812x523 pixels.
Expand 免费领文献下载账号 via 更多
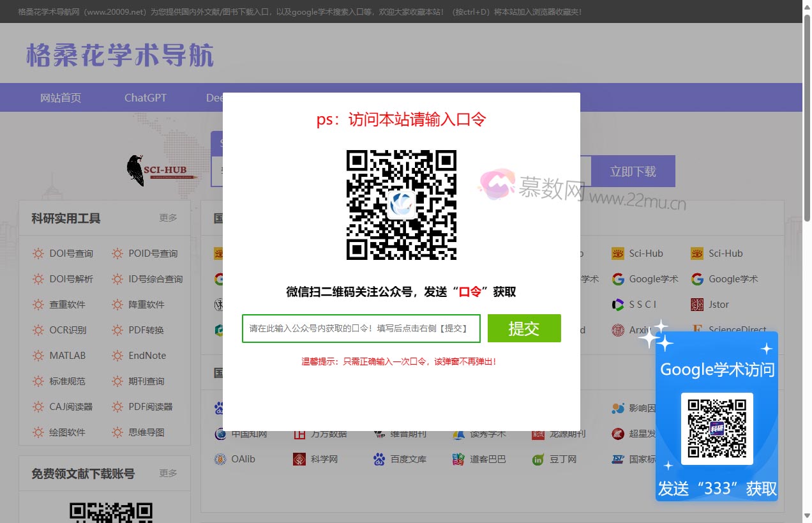[x=168, y=473]
